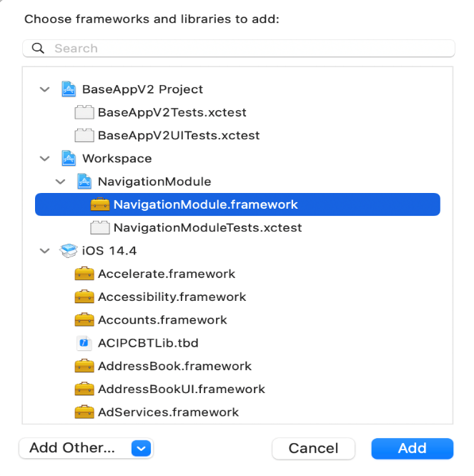Collapse the BaseAppV2 Project group
Image resolution: width=474 pixels, height=476 pixels.
tap(45, 90)
